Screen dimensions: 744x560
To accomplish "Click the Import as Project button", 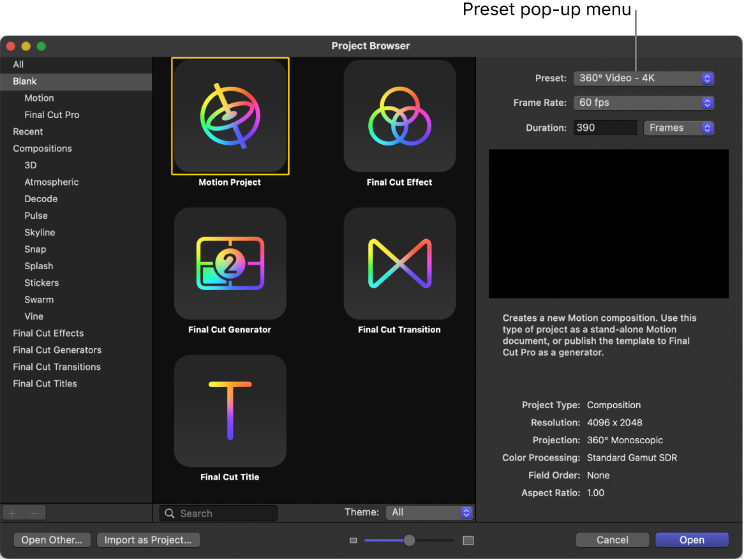I will [148, 540].
